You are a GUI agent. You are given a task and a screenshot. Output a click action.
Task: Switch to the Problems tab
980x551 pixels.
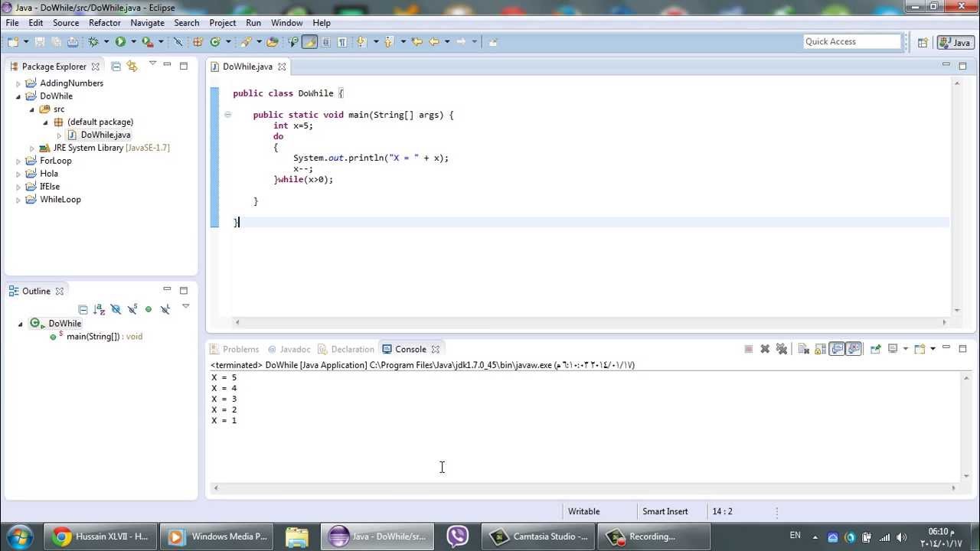pyautogui.click(x=240, y=349)
